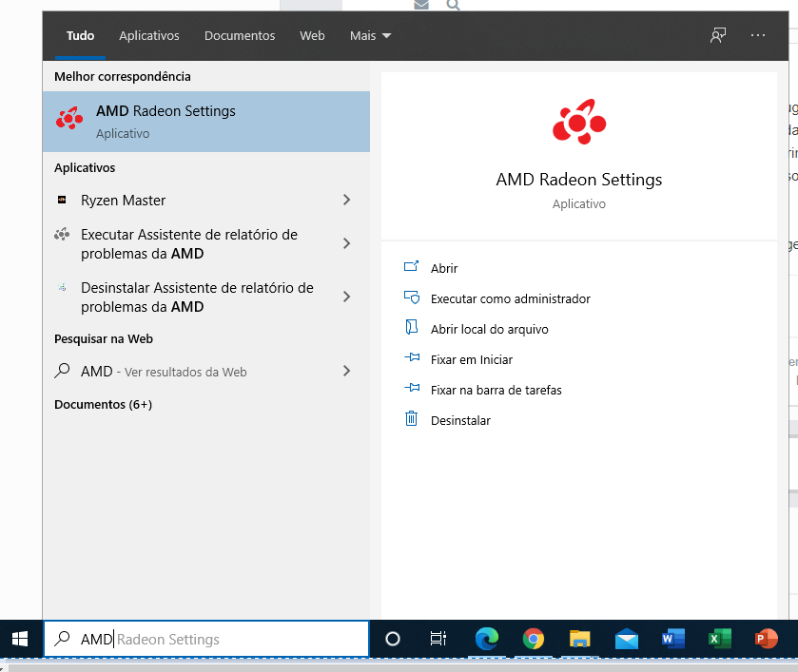Click the Aplicativos section header
The width and height of the screenshot is (798, 672).
click(85, 168)
